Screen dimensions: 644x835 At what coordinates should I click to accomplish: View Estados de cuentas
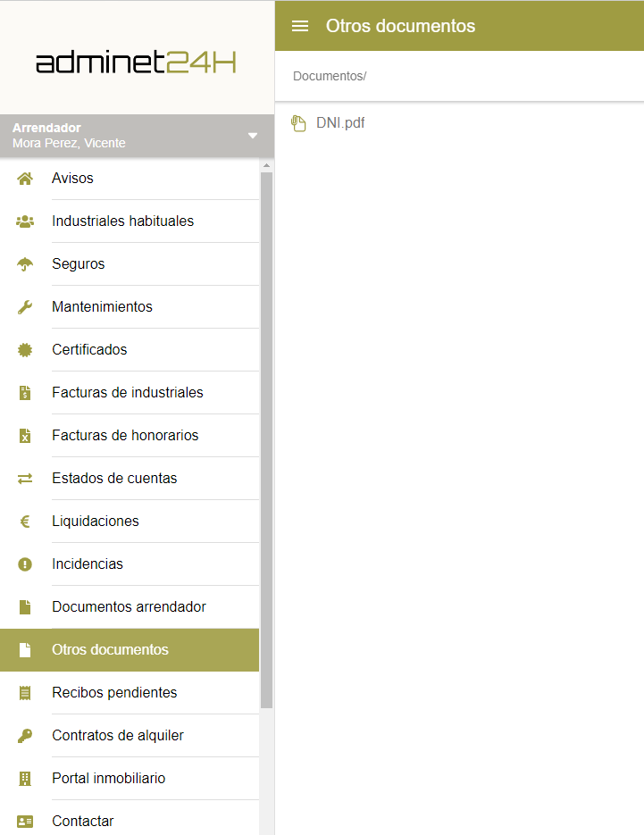(x=130, y=478)
